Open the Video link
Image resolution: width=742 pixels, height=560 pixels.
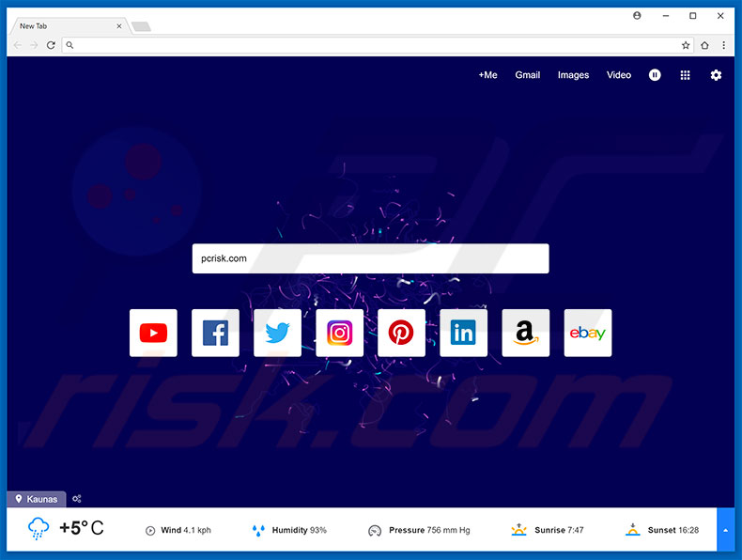coord(619,75)
